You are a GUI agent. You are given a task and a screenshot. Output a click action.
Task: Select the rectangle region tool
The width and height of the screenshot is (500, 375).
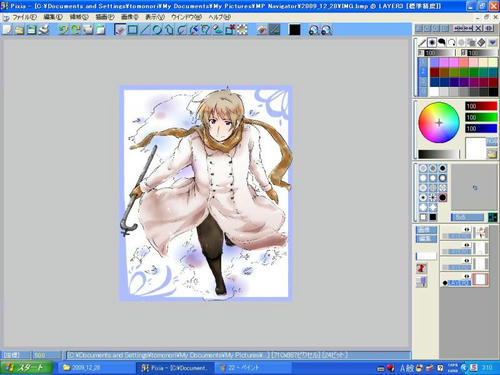point(133,30)
